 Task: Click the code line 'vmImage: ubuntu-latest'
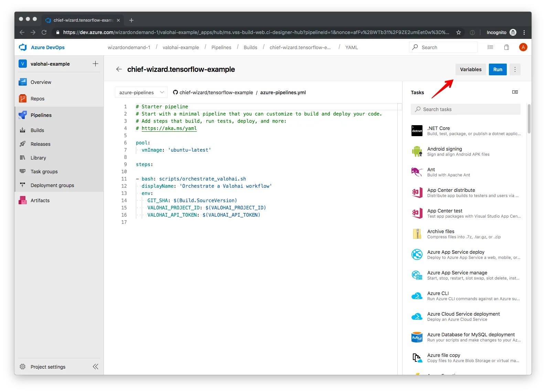tap(176, 150)
